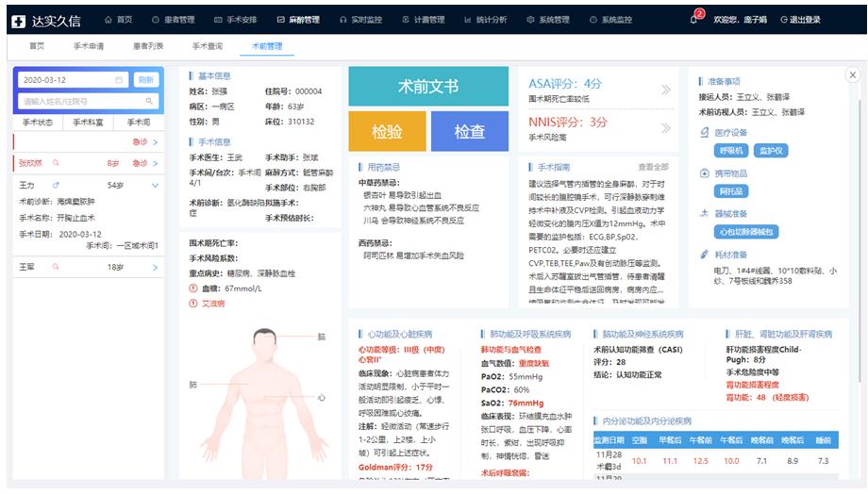The width and height of the screenshot is (868, 494).
Task: Open the 查看全部 link in 手术指南
Action: coord(653,167)
